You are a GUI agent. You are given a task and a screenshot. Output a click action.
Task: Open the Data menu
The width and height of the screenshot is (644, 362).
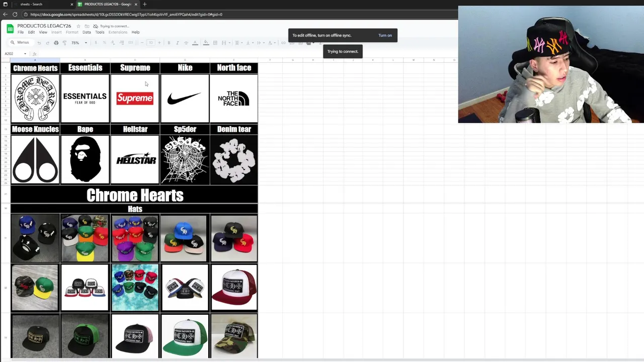[x=87, y=32]
